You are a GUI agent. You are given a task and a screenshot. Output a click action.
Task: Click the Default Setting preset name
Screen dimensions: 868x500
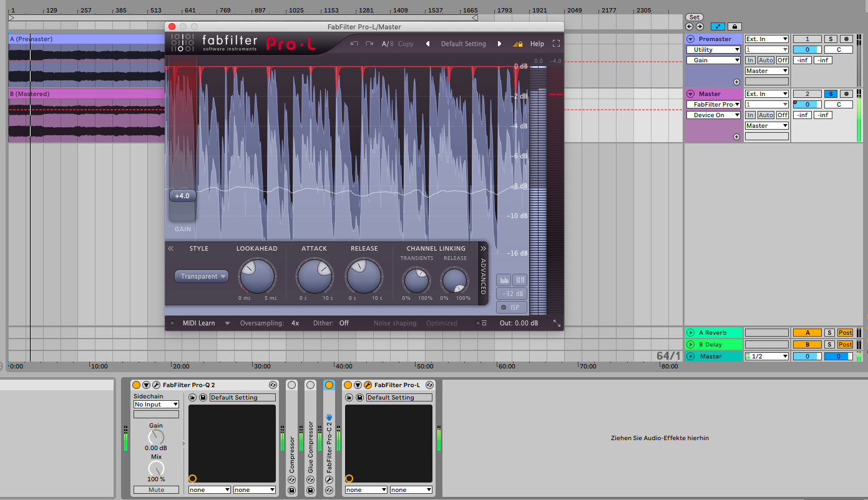pyautogui.click(x=463, y=44)
